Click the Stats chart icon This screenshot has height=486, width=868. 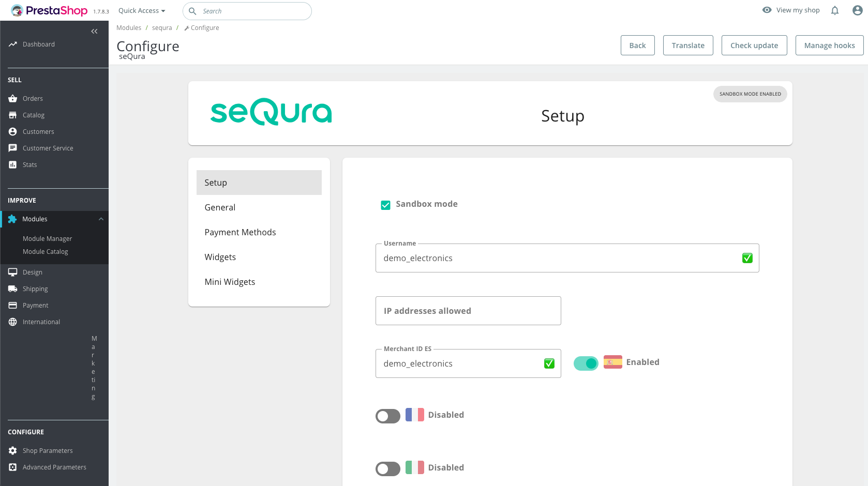13,164
